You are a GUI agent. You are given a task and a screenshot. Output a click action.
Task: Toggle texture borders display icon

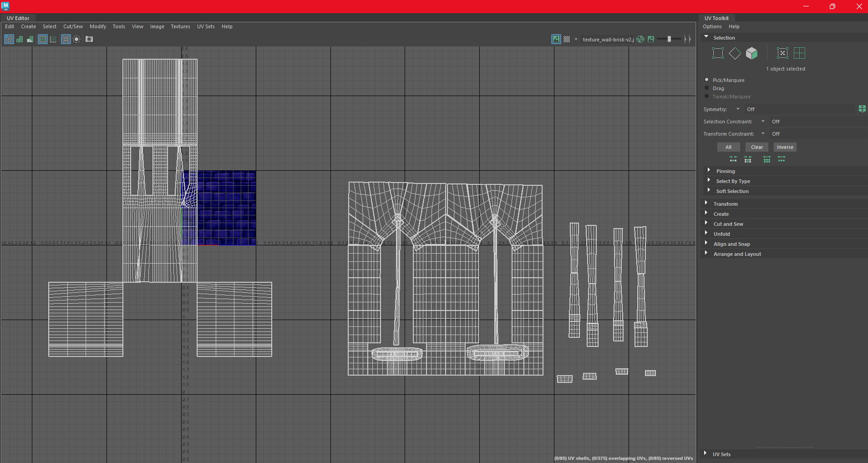pyautogui.click(x=43, y=39)
